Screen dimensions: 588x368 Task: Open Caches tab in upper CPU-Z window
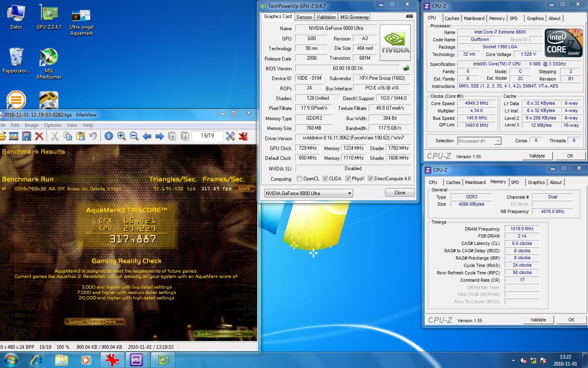[x=452, y=18]
